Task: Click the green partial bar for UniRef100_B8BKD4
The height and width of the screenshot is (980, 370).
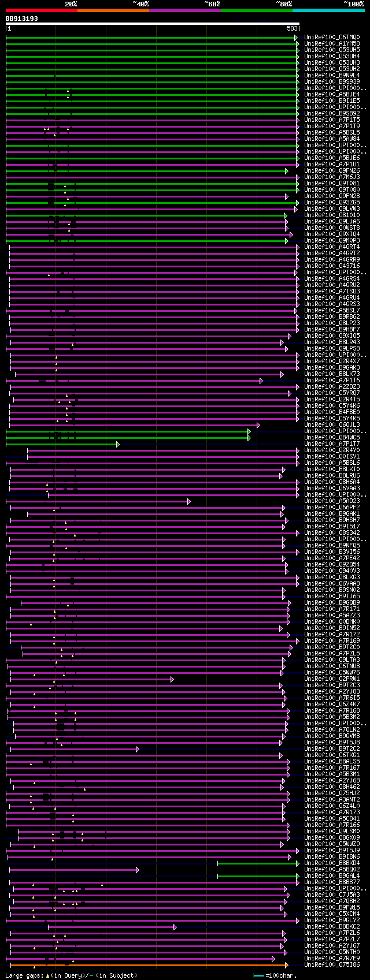Action: point(258,863)
